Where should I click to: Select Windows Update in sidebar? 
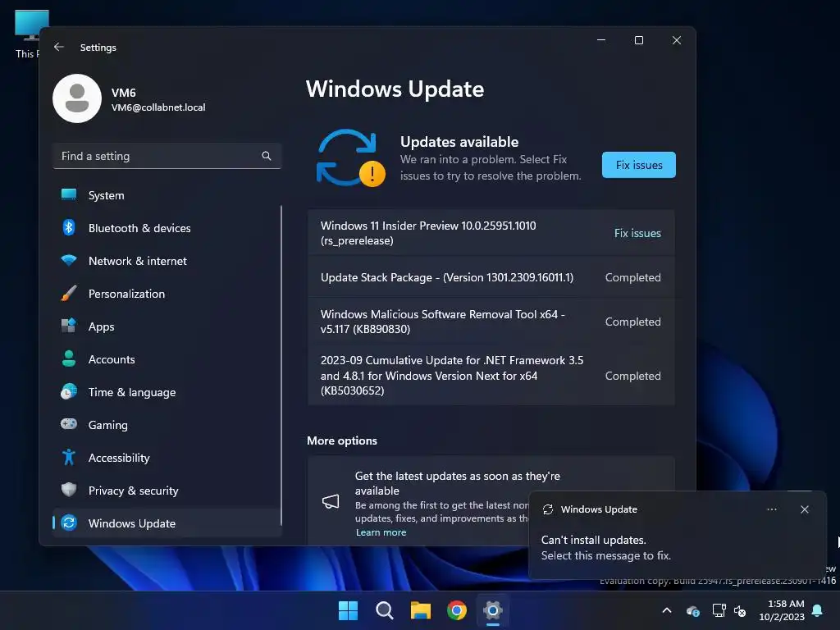pos(167,523)
